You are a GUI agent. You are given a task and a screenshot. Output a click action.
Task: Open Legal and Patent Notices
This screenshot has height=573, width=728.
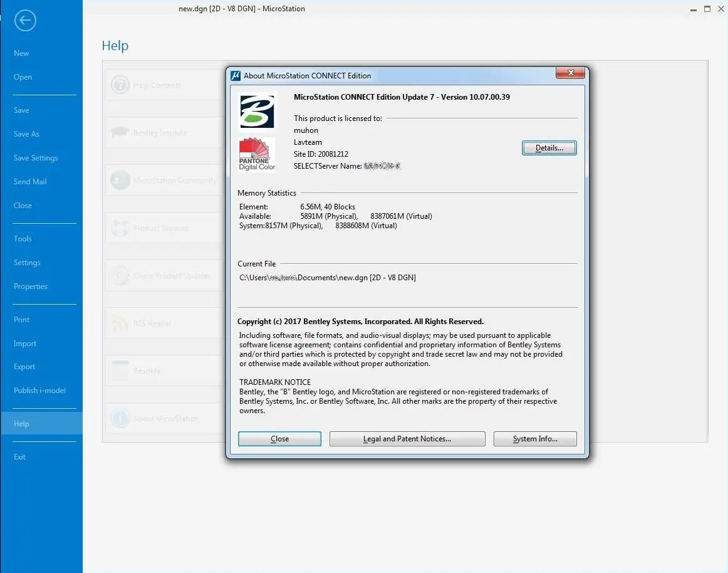pyautogui.click(x=407, y=439)
